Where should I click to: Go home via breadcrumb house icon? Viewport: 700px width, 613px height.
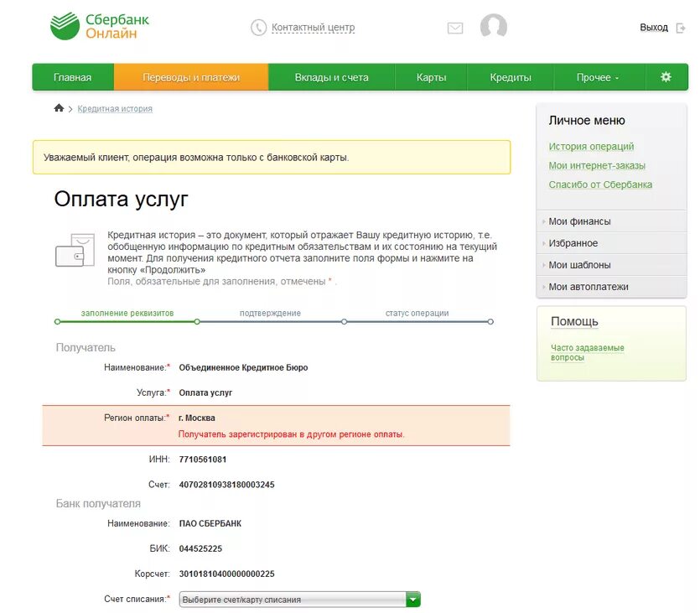pos(59,108)
